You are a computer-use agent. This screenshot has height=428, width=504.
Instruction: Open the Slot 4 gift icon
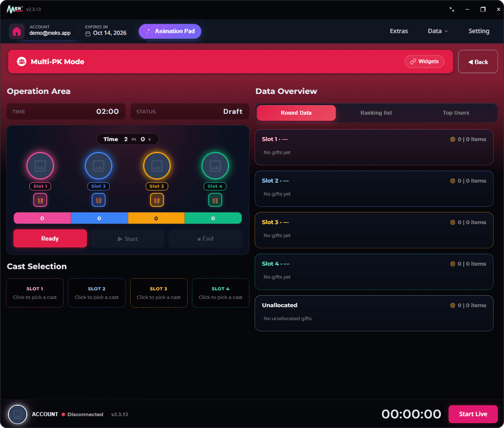(x=215, y=200)
